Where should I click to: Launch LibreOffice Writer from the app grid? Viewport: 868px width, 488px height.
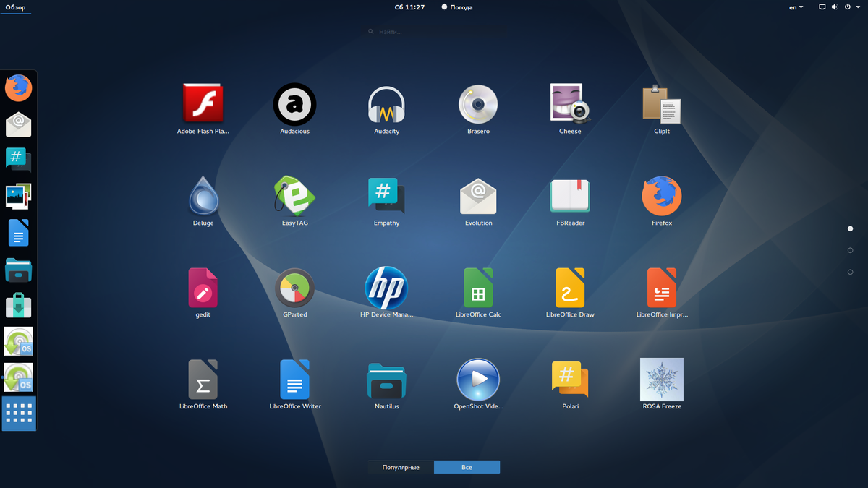point(294,380)
